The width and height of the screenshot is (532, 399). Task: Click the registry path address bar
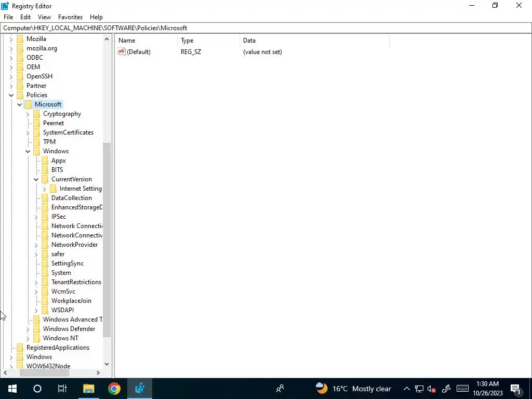click(266, 28)
